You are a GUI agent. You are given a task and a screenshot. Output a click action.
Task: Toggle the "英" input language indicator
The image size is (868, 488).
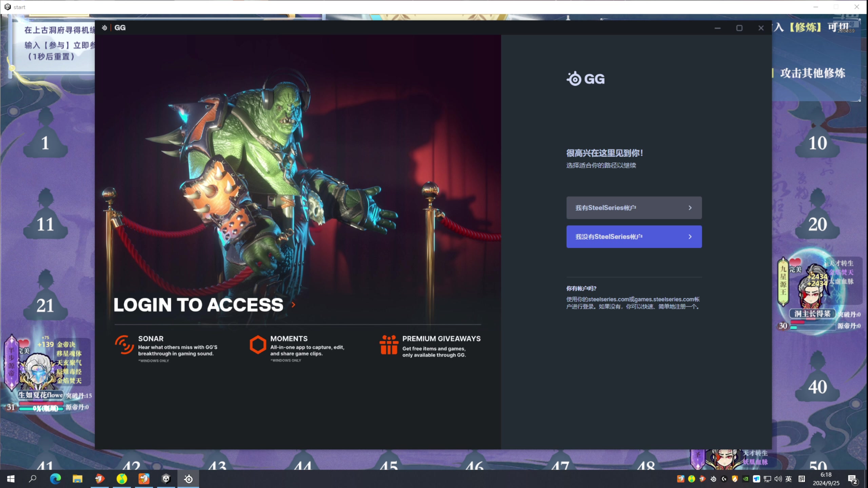coord(789,479)
